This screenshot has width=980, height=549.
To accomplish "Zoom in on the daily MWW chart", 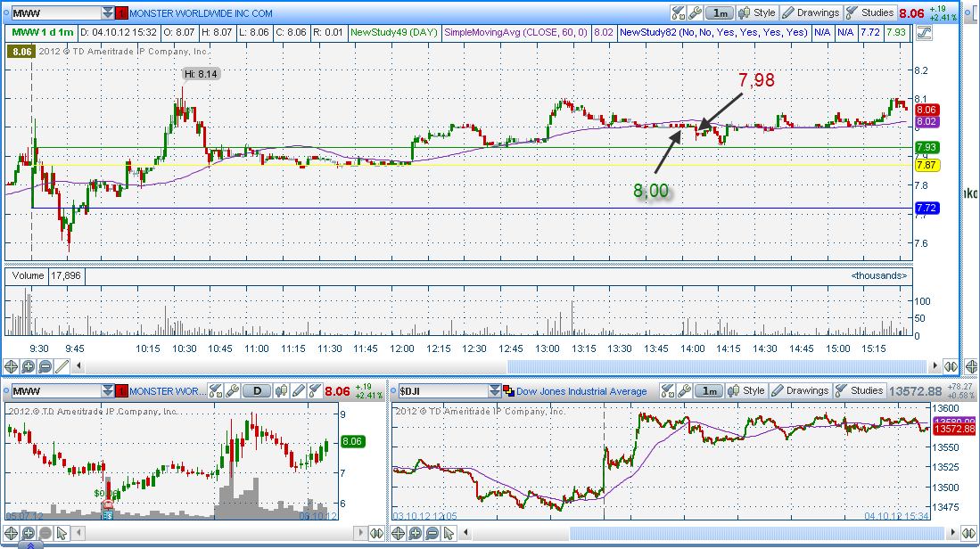I will pyautogui.click(x=29, y=533).
